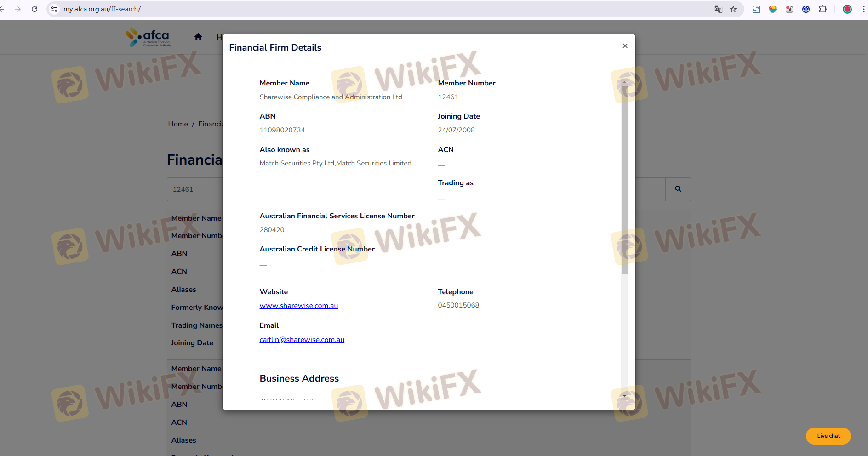This screenshot has height=456, width=868.
Task: Open the blue circular tree extension
Action: [806, 9]
